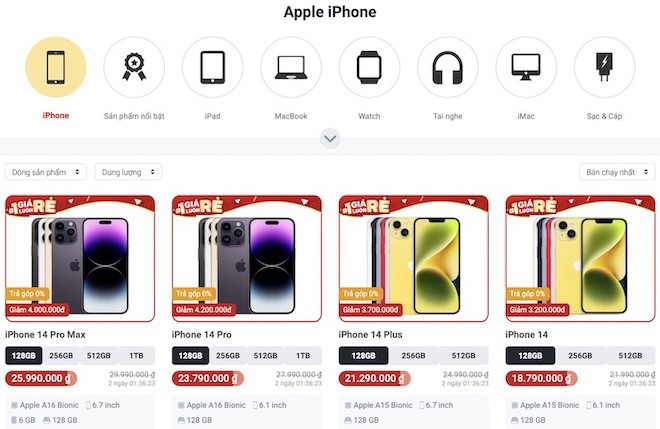The image size is (660, 429).
Task: Open the iPad category icon
Action: pyautogui.click(x=213, y=67)
